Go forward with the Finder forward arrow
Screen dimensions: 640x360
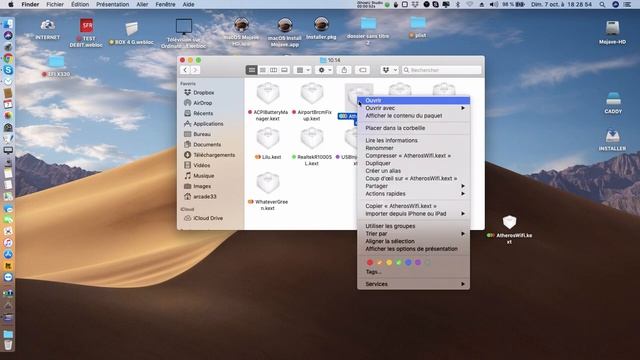click(195, 70)
